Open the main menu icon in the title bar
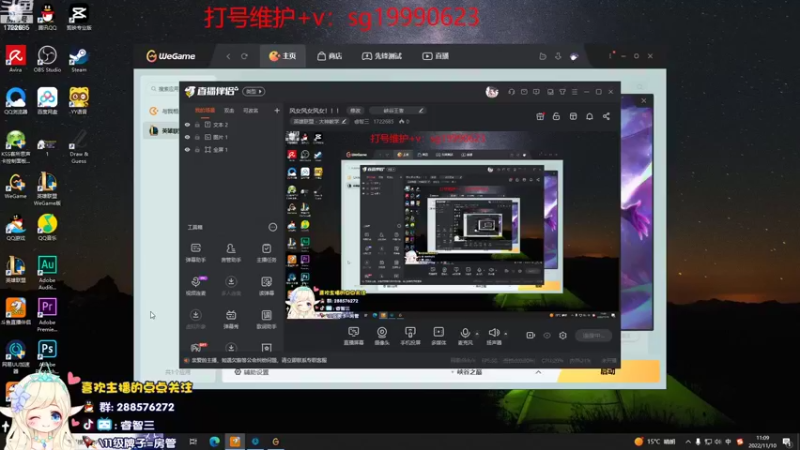This screenshot has width=800, height=450. click(574, 92)
